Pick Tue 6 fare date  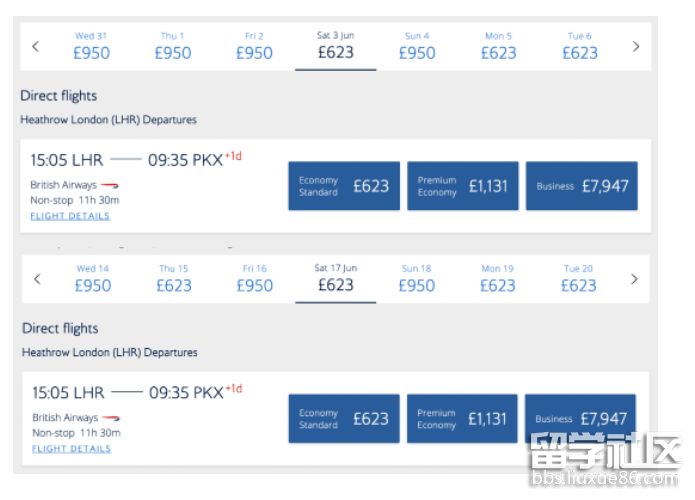tap(580, 46)
